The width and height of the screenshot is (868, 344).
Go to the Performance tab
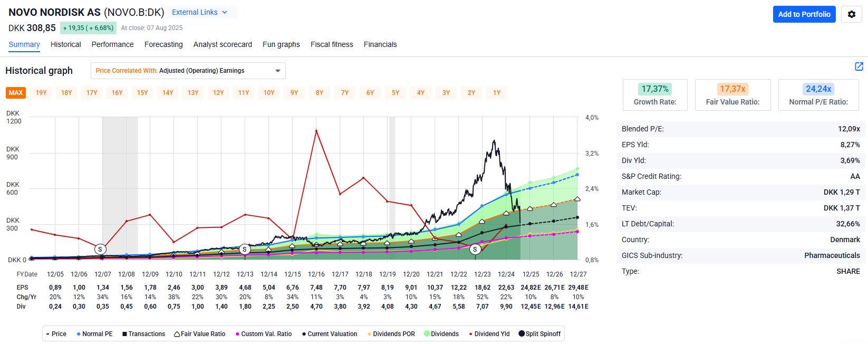(x=113, y=44)
